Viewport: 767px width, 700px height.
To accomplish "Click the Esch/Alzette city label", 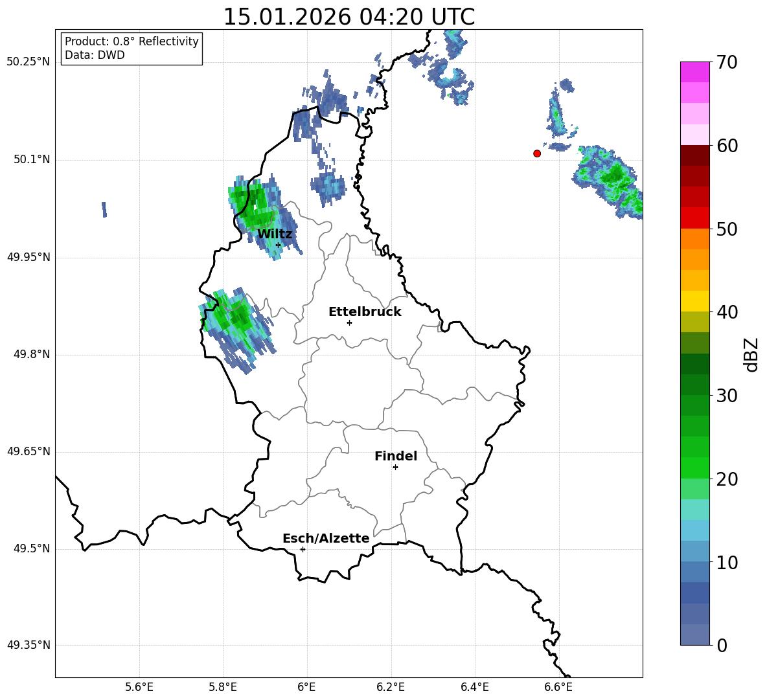I will [326, 538].
